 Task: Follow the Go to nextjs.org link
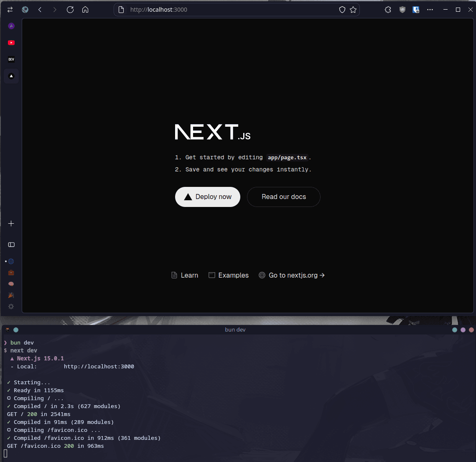tap(292, 275)
